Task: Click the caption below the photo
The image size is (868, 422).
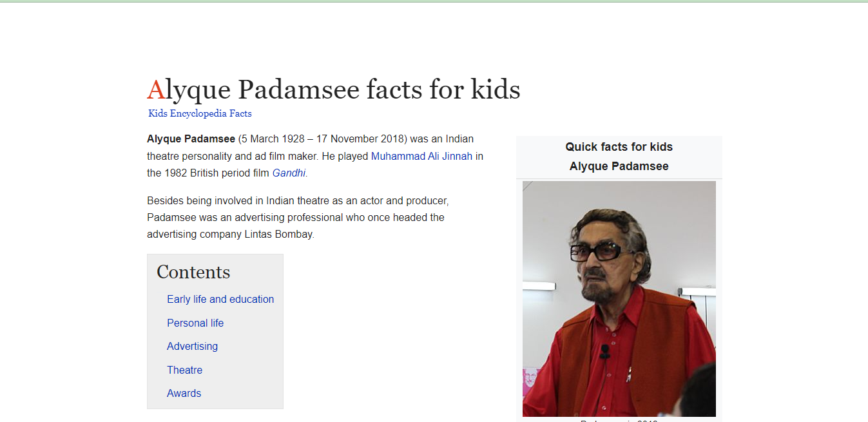Action: [x=619, y=420]
